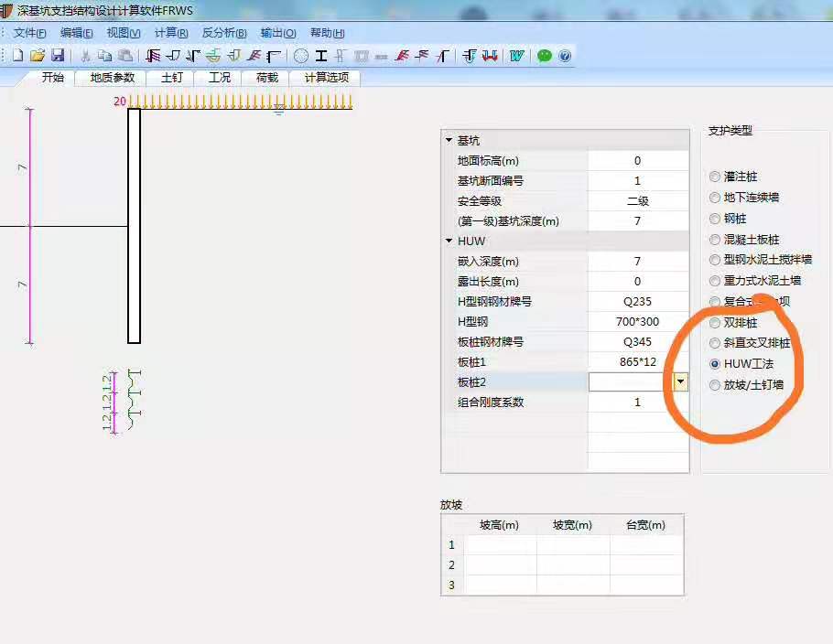The image size is (833, 644).
Task: Click the green WeChat chat icon
Action: 545,56
